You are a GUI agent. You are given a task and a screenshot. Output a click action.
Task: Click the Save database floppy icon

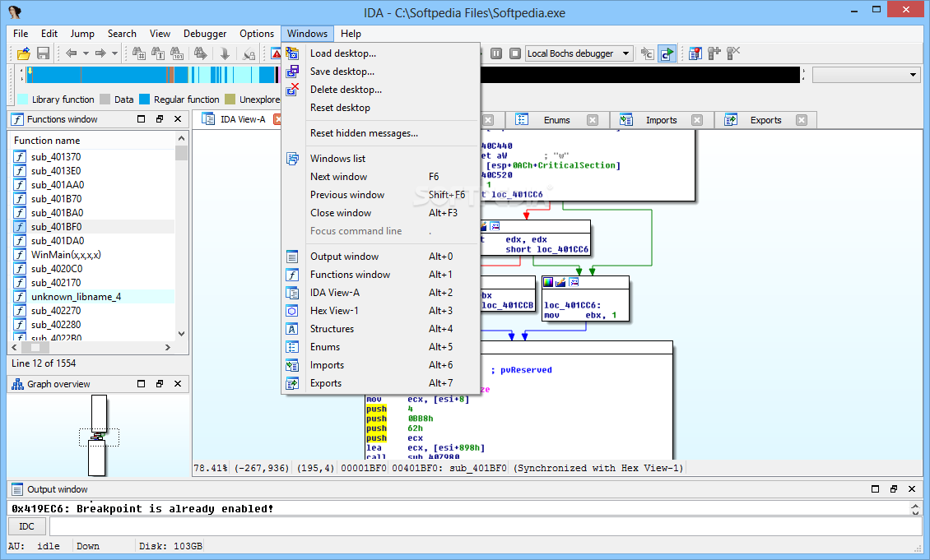point(44,54)
